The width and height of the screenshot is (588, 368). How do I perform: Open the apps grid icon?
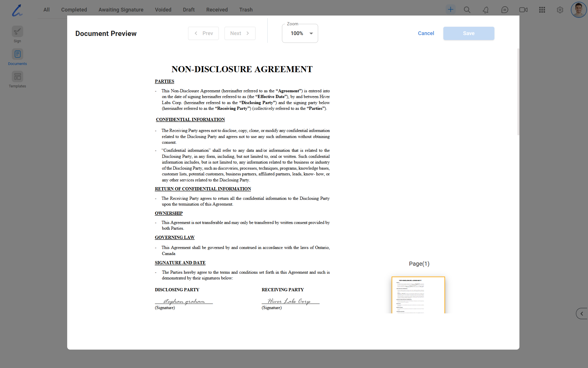[542, 10]
